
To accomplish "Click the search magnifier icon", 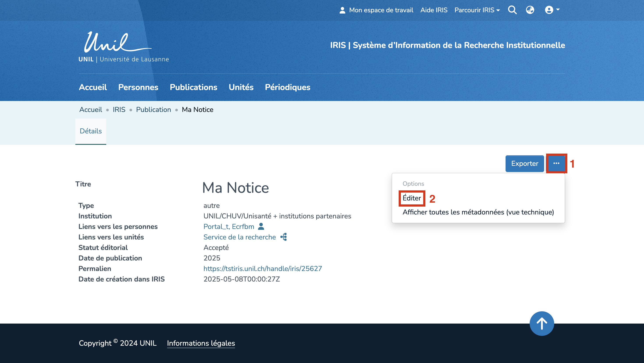I will 512,10.
